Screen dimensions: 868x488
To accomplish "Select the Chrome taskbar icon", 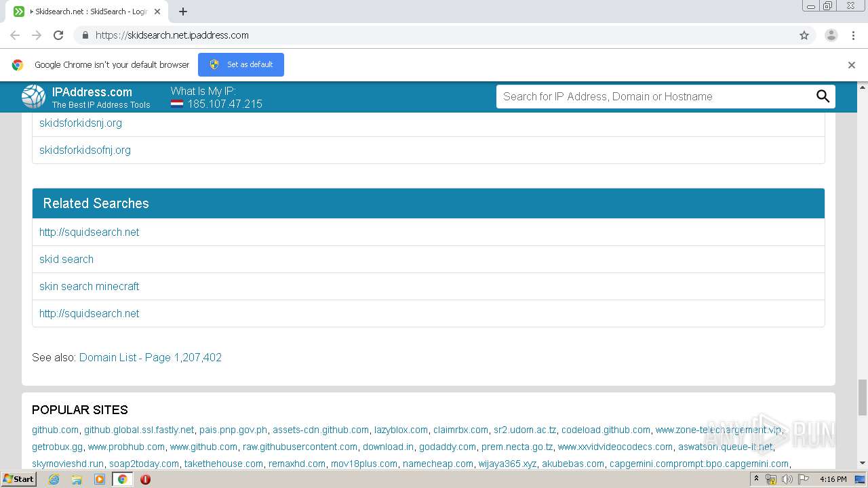I will click(122, 479).
